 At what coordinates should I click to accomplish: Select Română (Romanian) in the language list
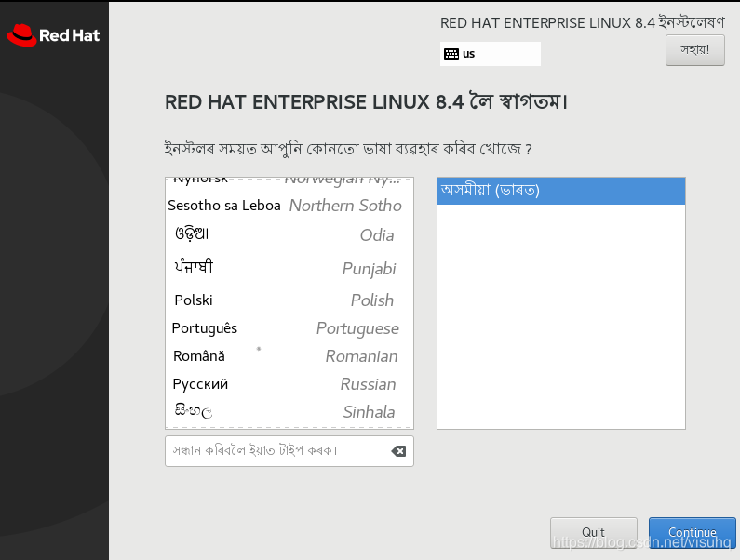coord(289,355)
